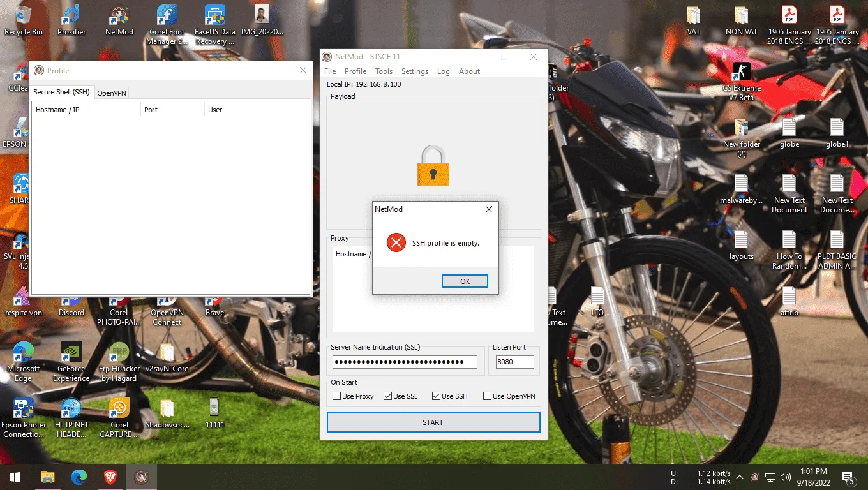Click the Listen Port field showing 8080

pos(515,362)
